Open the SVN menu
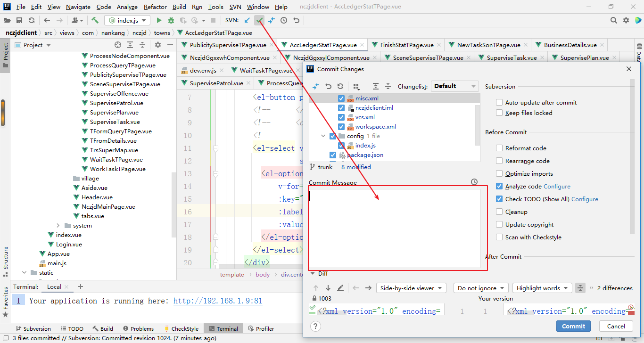644x343 pixels. [x=235, y=7]
